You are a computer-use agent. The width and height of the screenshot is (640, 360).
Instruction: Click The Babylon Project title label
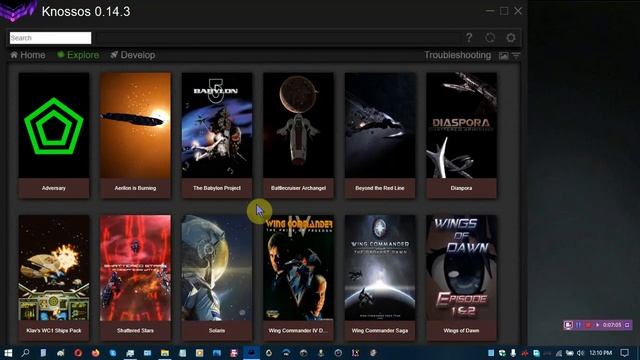point(217,188)
